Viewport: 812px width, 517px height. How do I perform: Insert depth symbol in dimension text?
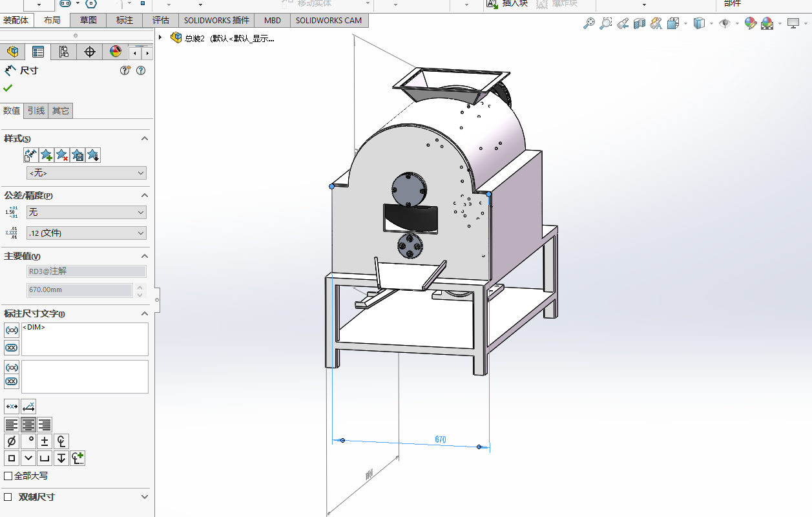click(61, 458)
